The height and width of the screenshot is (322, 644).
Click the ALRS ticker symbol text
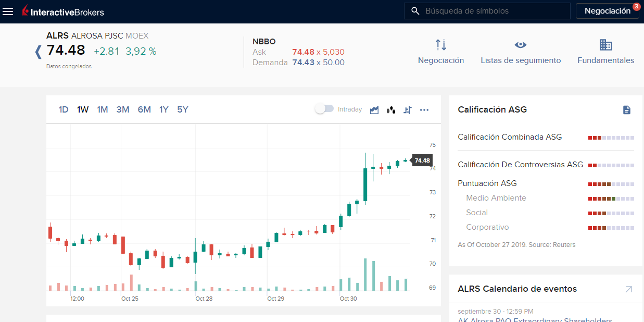point(57,36)
